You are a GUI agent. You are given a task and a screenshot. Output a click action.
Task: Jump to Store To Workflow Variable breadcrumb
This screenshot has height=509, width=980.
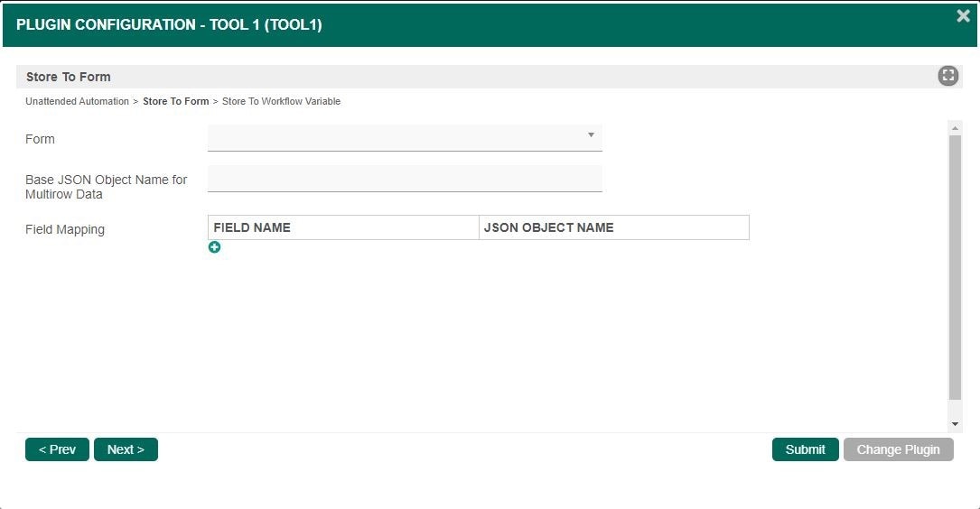281,102
